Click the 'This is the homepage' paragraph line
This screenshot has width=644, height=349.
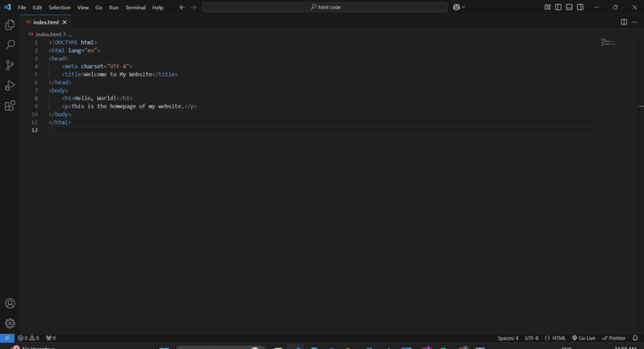129,106
